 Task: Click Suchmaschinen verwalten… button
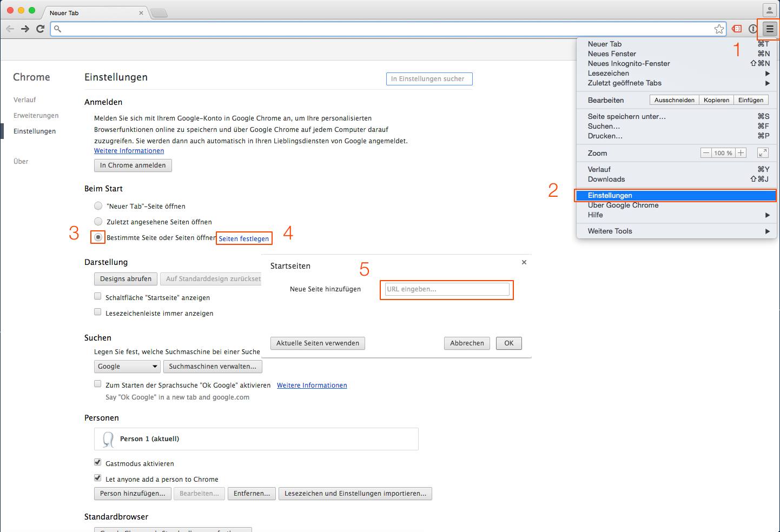click(213, 367)
